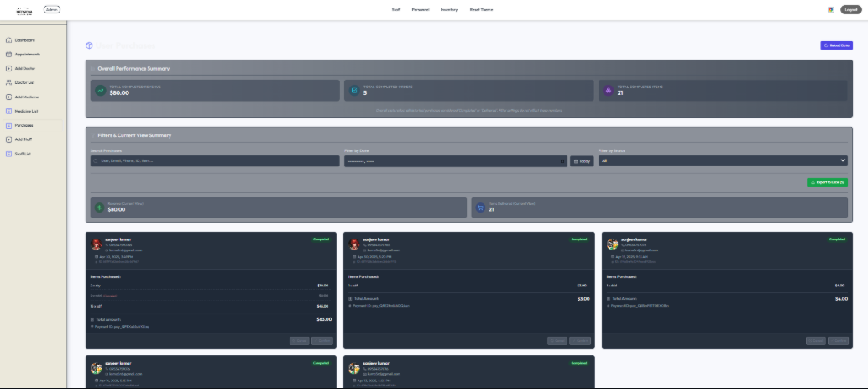Click the cart icon in Items Delivered
Screen dimensions: 868x389
480,208
